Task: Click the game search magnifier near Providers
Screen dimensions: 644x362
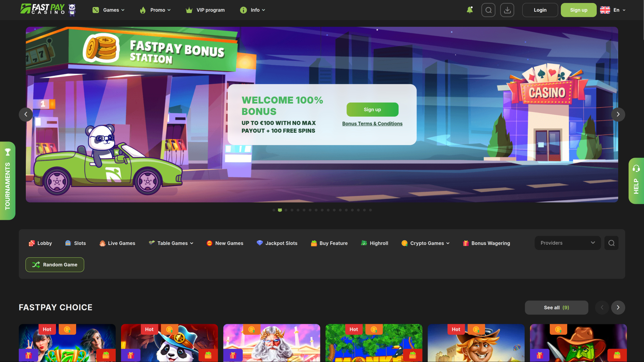Action: click(x=611, y=243)
